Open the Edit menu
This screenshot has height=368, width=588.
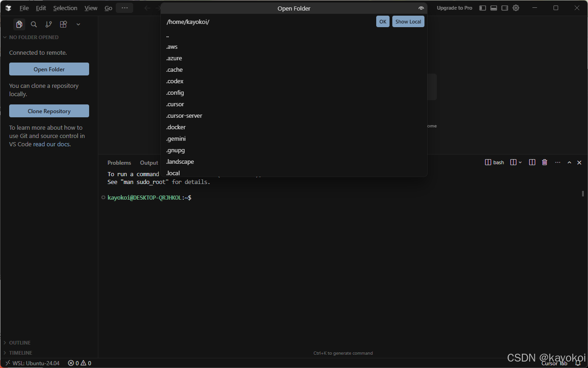[x=41, y=8]
